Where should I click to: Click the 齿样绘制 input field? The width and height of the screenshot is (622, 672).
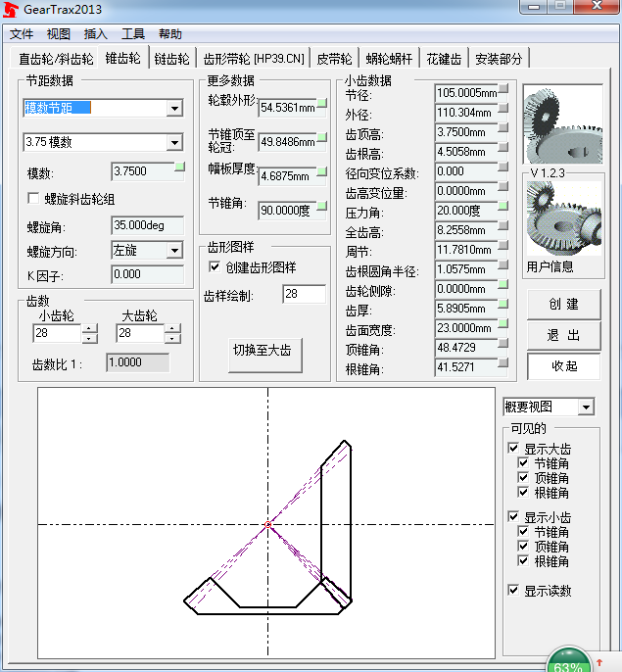point(304,294)
